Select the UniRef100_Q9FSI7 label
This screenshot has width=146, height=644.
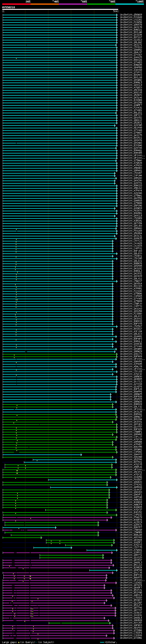pyautogui.click(x=131, y=115)
